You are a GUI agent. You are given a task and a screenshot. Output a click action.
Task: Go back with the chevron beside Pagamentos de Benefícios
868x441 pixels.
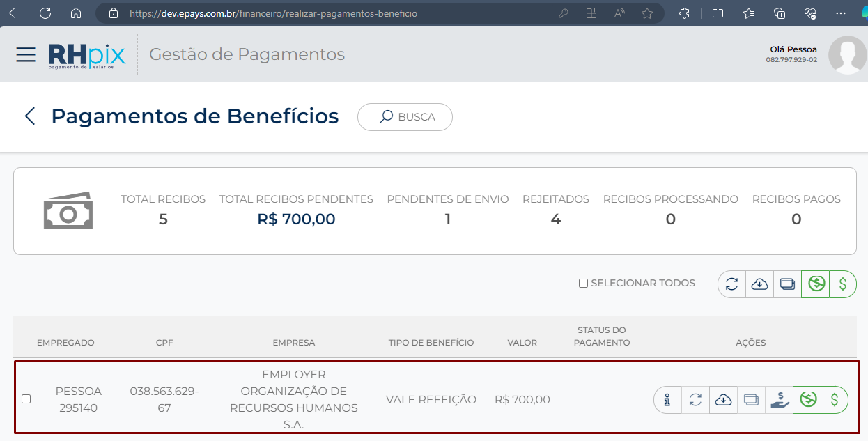pyautogui.click(x=30, y=116)
